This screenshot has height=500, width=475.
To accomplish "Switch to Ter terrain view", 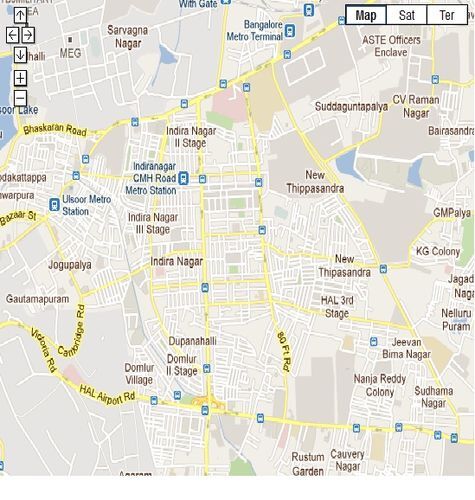I will click(447, 15).
